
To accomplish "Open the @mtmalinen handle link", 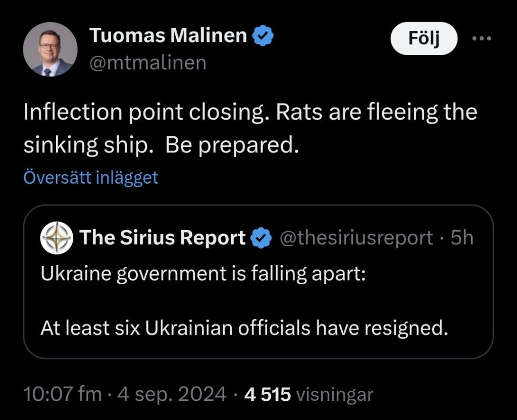I will [147, 63].
